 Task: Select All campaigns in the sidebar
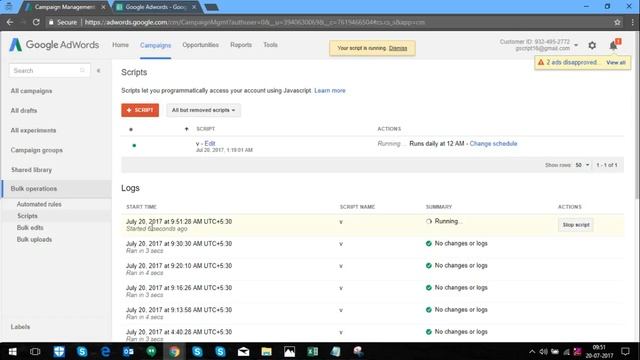(x=31, y=91)
